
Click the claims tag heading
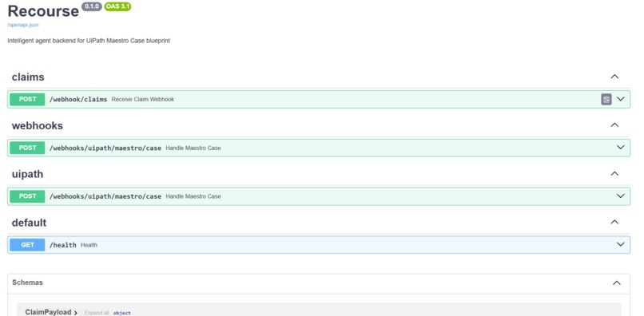coord(28,77)
